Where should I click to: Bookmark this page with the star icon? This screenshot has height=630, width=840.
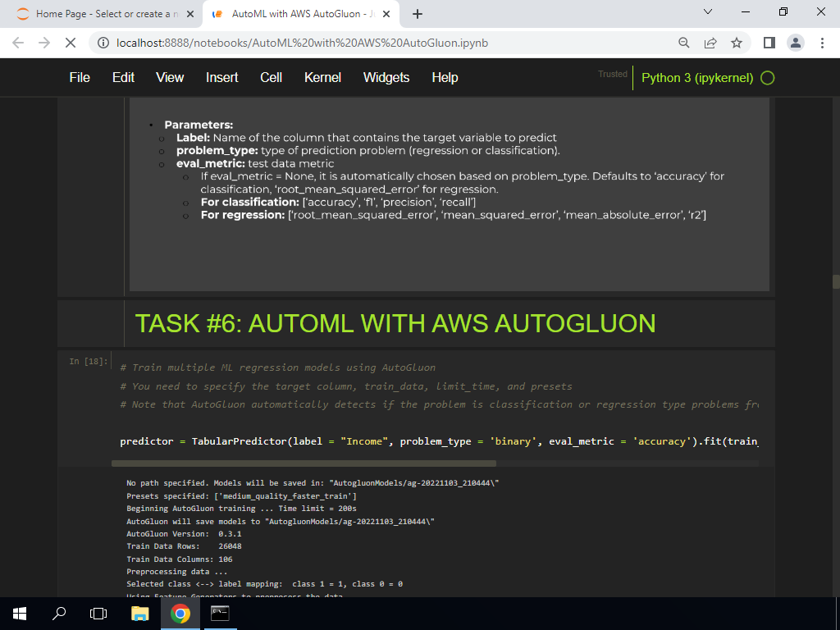tap(737, 43)
